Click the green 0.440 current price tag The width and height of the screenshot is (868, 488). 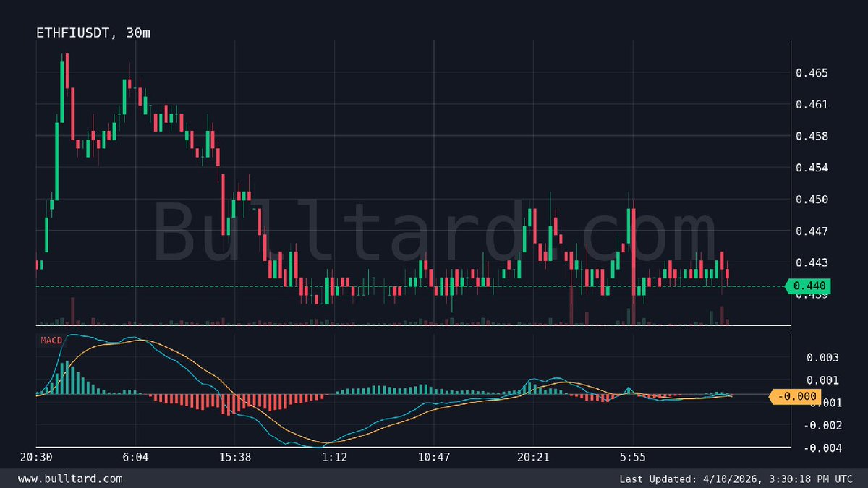[807, 286]
